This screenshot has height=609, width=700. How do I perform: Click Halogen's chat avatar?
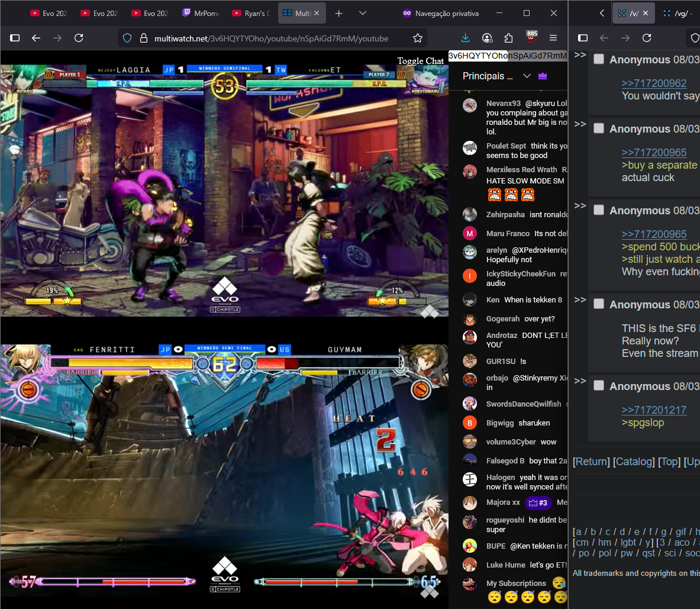click(470, 479)
